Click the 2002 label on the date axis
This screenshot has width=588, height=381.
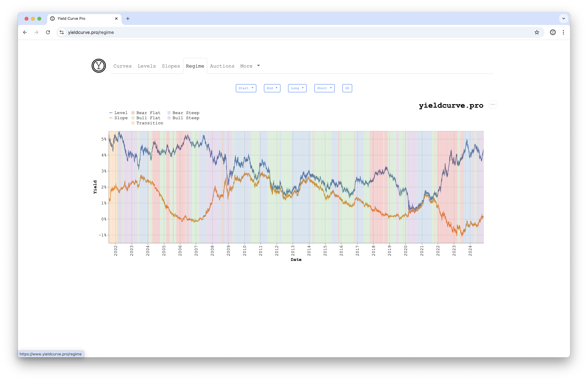point(116,251)
